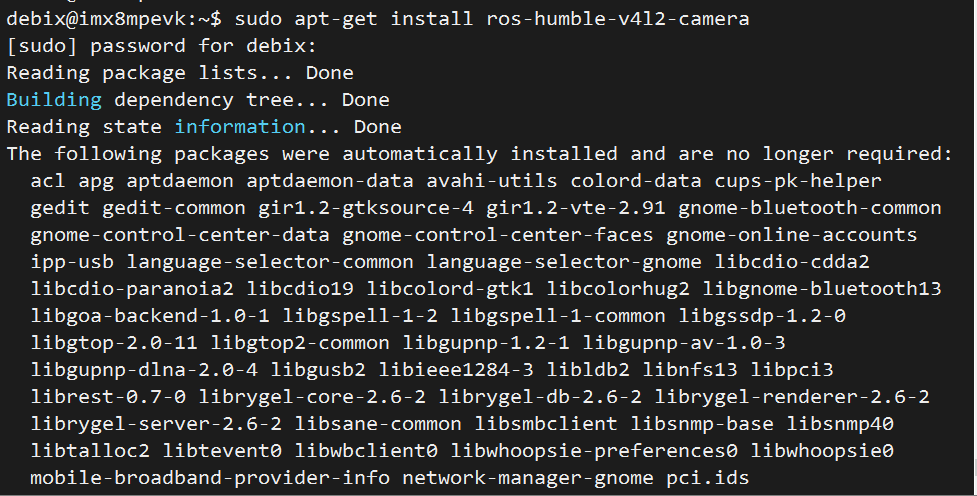The width and height of the screenshot is (977, 496).
Task: Click the highlighted word Building
Action: pos(54,100)
